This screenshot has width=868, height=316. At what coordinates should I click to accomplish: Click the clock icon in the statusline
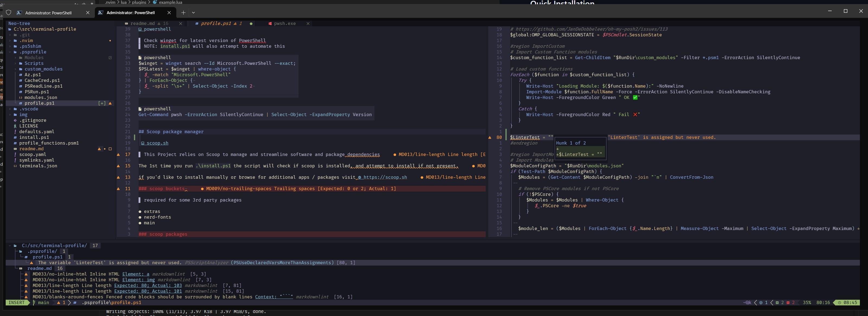(x=839, y=302)
